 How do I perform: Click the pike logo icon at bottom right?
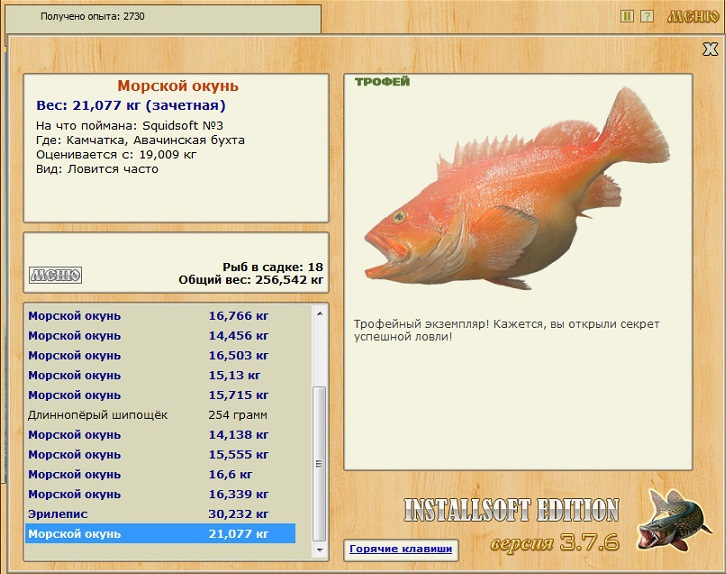pos(675,520)
